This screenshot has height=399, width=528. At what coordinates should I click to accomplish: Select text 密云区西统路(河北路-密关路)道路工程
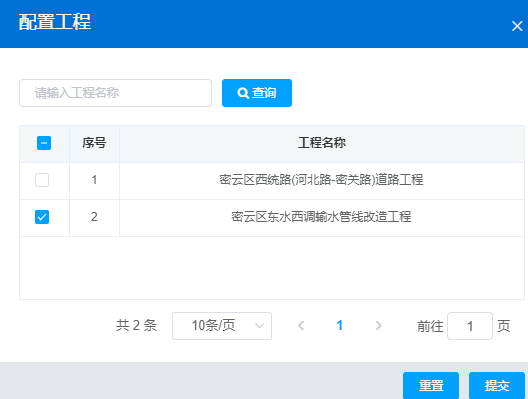[x=321, y=179]
